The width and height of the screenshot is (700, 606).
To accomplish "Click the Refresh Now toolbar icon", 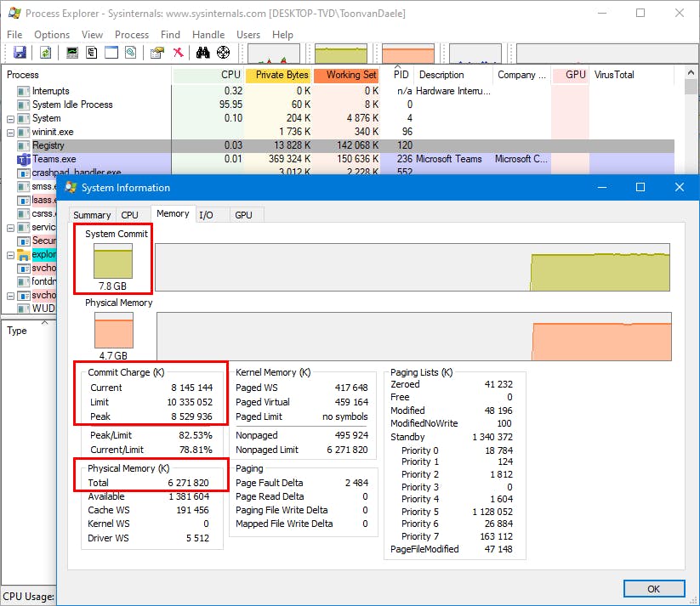I will pos(45,53).
